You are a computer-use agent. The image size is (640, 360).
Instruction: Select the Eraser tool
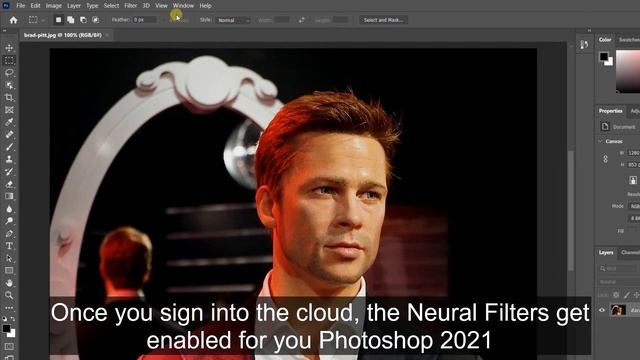pyautogui.click(x=9, y=184)
